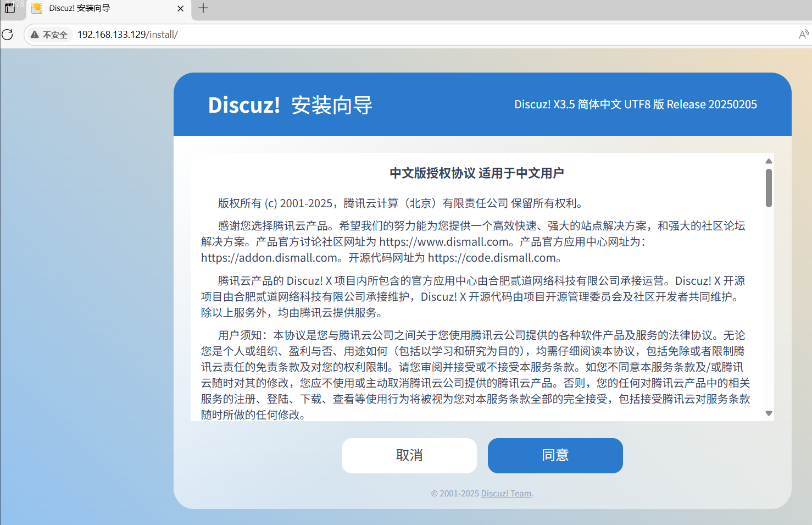Open the tab actions icon at top-left
The image size is (812, 525).
10,8
